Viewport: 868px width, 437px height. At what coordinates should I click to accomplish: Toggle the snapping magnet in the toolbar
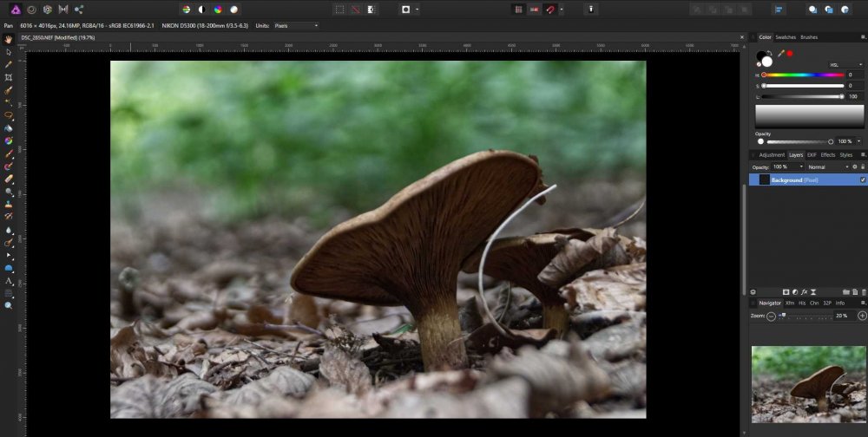click(549, 10)
